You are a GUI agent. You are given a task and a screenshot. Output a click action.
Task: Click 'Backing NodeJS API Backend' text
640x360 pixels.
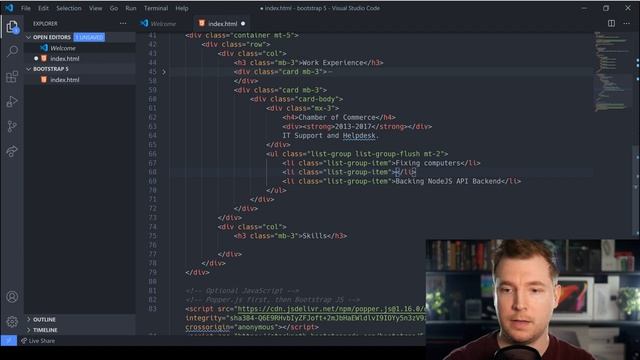[448, 181]
